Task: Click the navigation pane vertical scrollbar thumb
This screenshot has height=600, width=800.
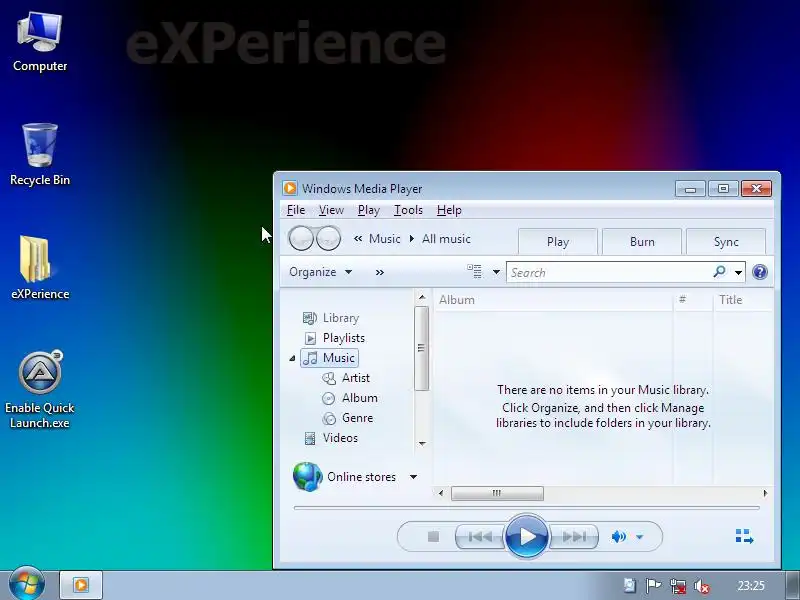Action: click(x=421, y=348)
